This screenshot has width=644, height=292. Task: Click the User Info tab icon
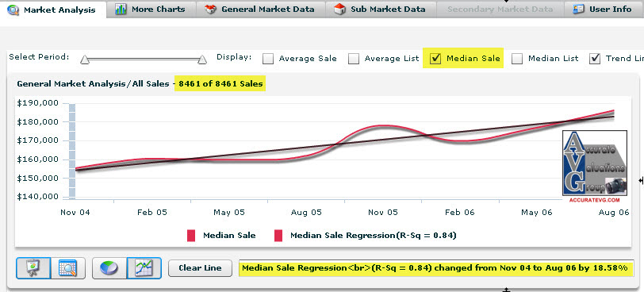point(578,9)
